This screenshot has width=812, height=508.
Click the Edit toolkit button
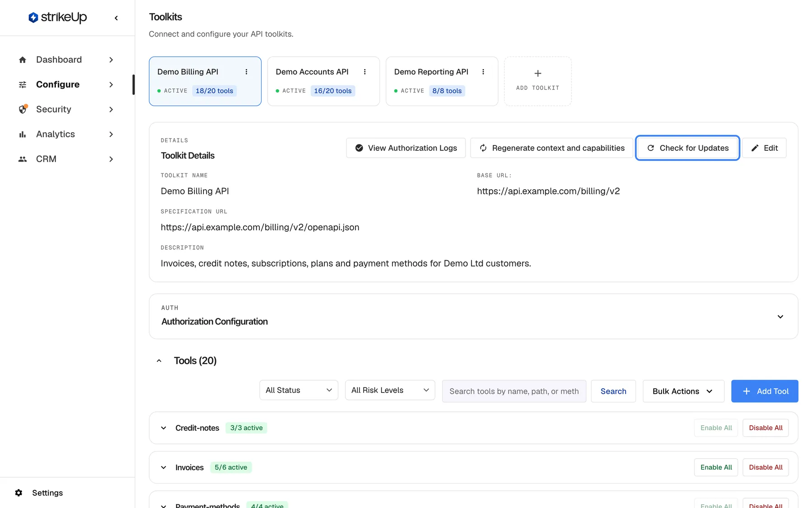[x=764, y=148]
